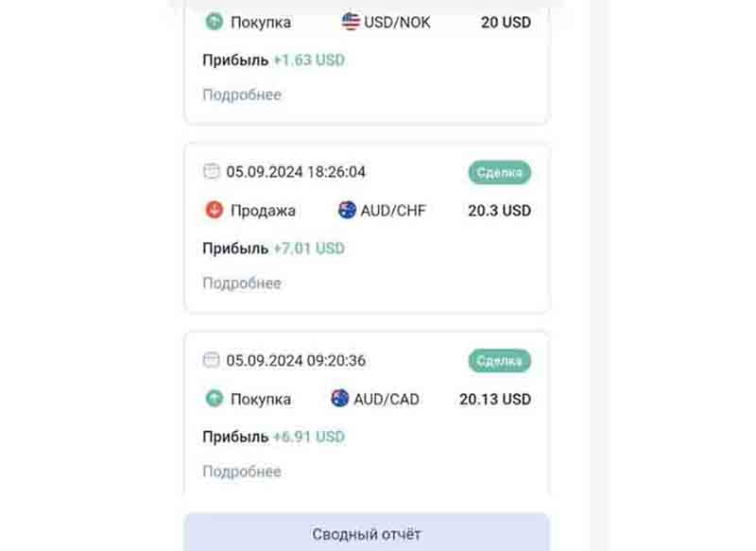Click the green buy arrow icon beside USD/NOK
Screen dimensions: 756x551
click(214, 22)
